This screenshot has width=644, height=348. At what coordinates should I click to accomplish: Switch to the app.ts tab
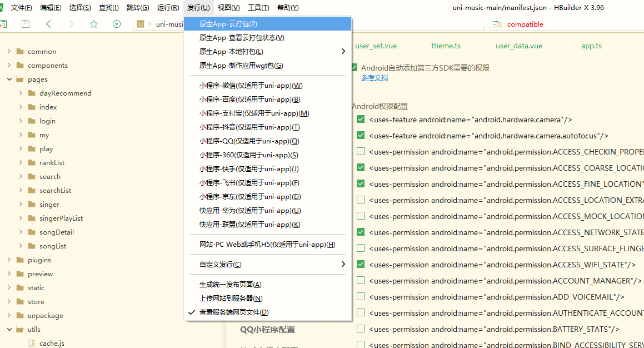[591, 46]
